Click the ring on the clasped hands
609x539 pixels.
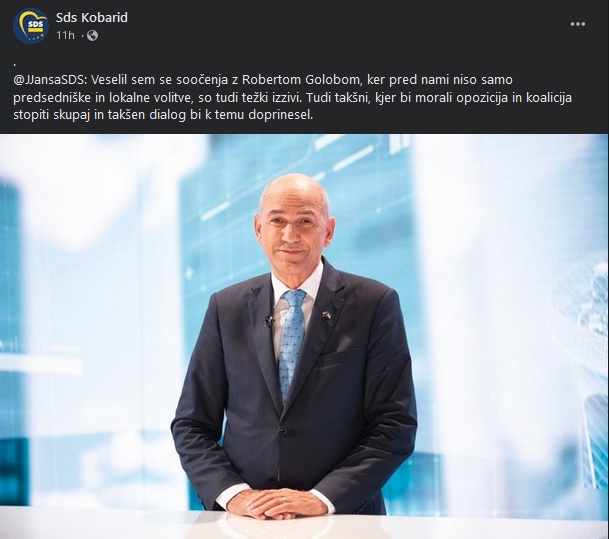click(284, 499)
